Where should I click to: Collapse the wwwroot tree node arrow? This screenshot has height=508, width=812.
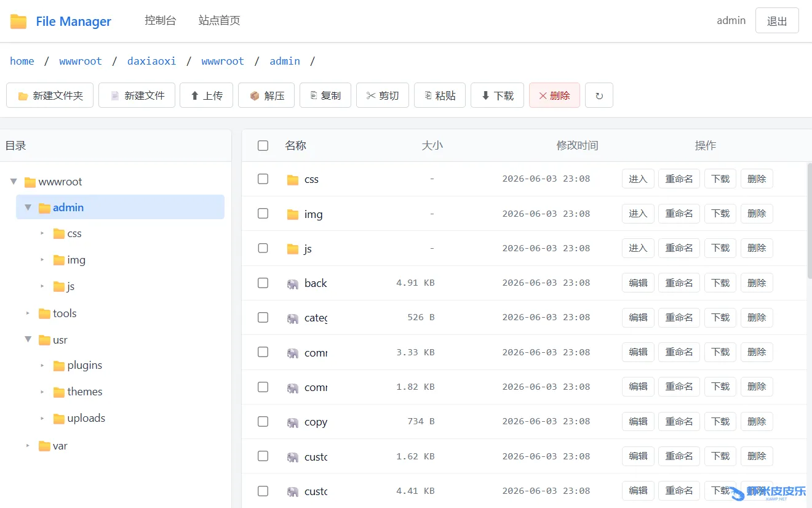click(x=14, y=182)
